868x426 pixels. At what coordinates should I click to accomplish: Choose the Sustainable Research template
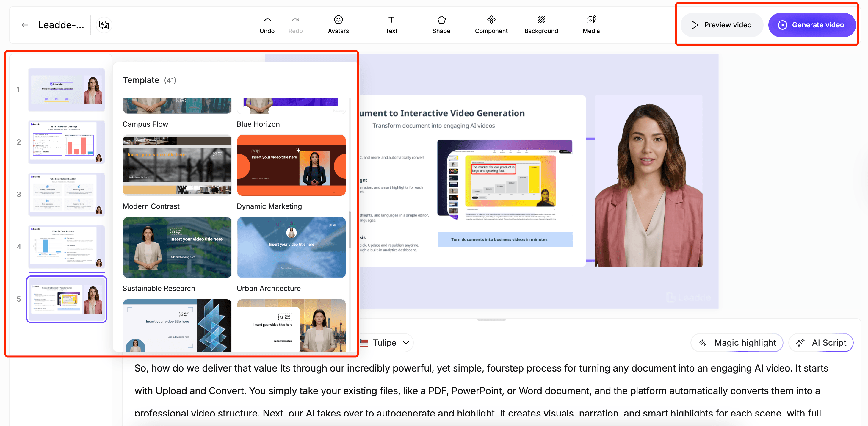tap(177, 248)
